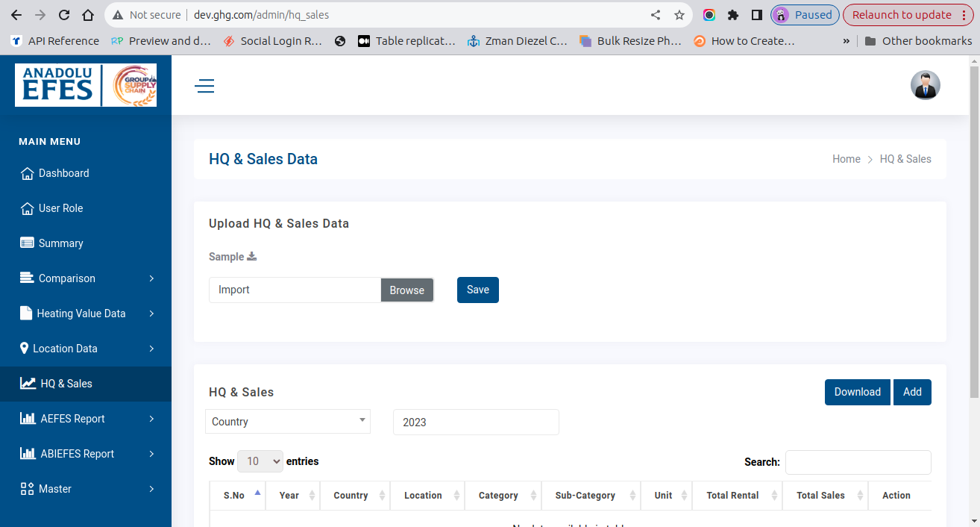The image size is (980, 527).
Task: Open the user profile avatar
Action: tap(925, 85)
